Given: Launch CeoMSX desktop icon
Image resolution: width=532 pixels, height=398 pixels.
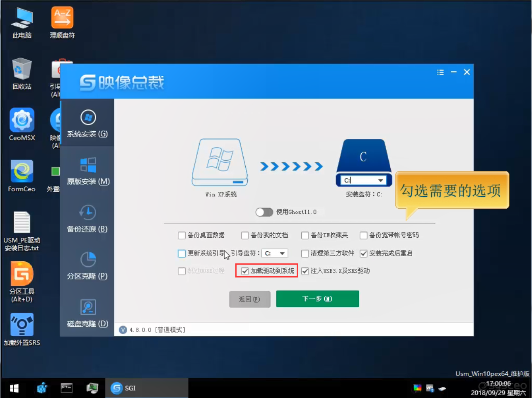Looking at the screenshot, I should tap(22, 125).
